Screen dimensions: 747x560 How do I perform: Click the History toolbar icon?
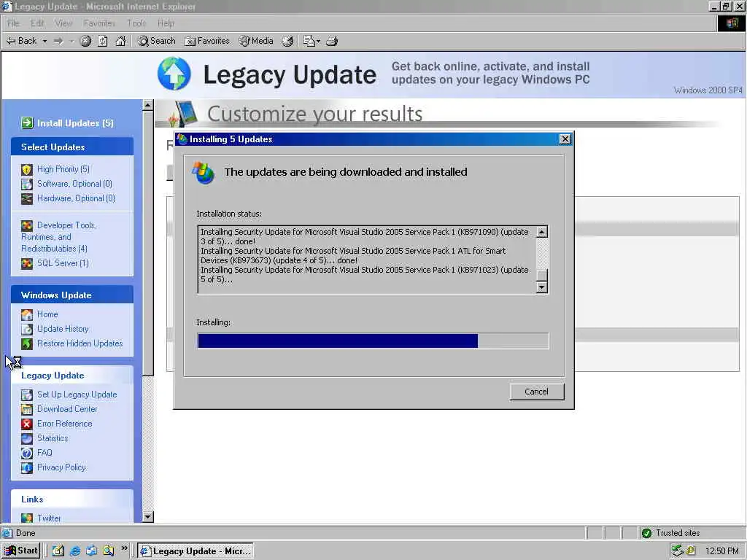[x=287, y=41]
